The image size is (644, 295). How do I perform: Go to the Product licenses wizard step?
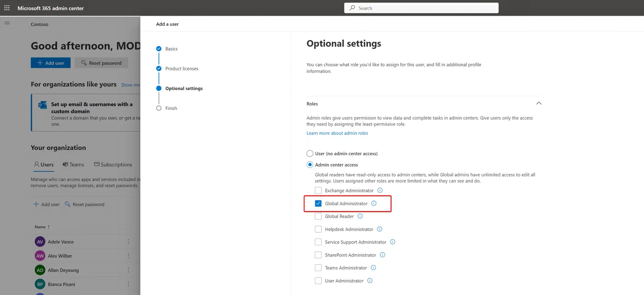[x=182, y=69]
